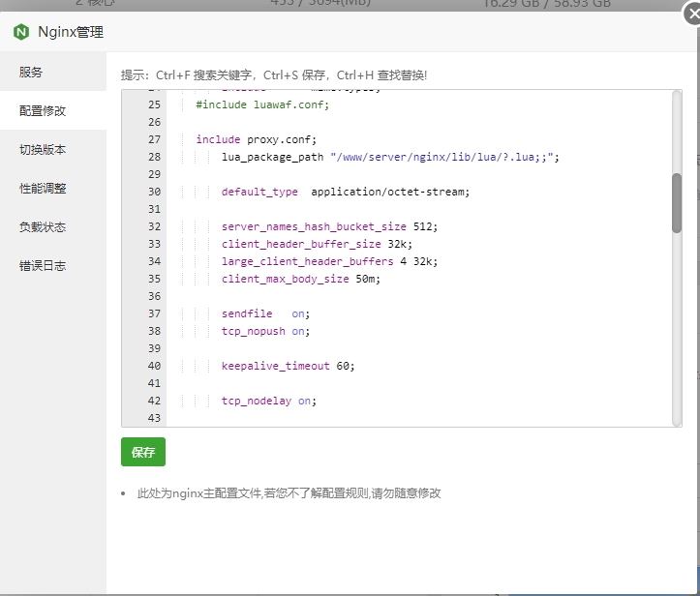This screenshot has width=700, height=596.
Task: Click line number 41 in gutter
Action: pyautogui.click(x=154, y=383)
